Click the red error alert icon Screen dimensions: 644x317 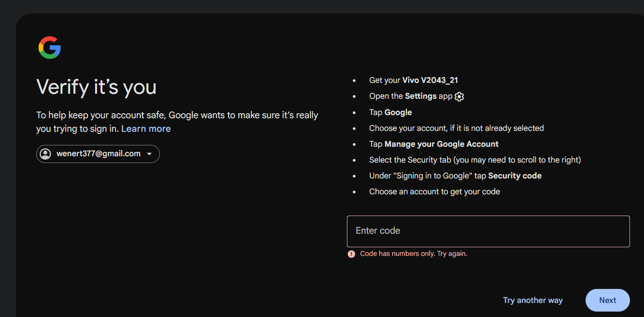point(351,254)
